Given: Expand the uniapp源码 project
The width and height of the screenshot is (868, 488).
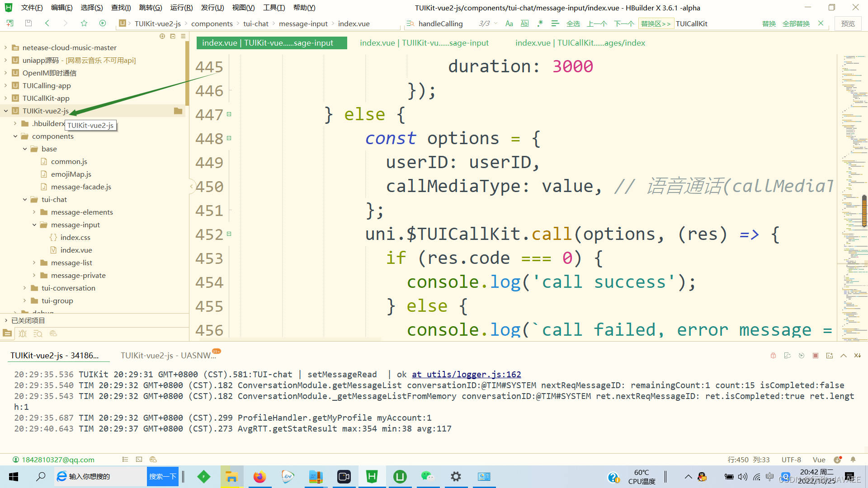Looking at the screenshot, I should click(x=6, y=60).
